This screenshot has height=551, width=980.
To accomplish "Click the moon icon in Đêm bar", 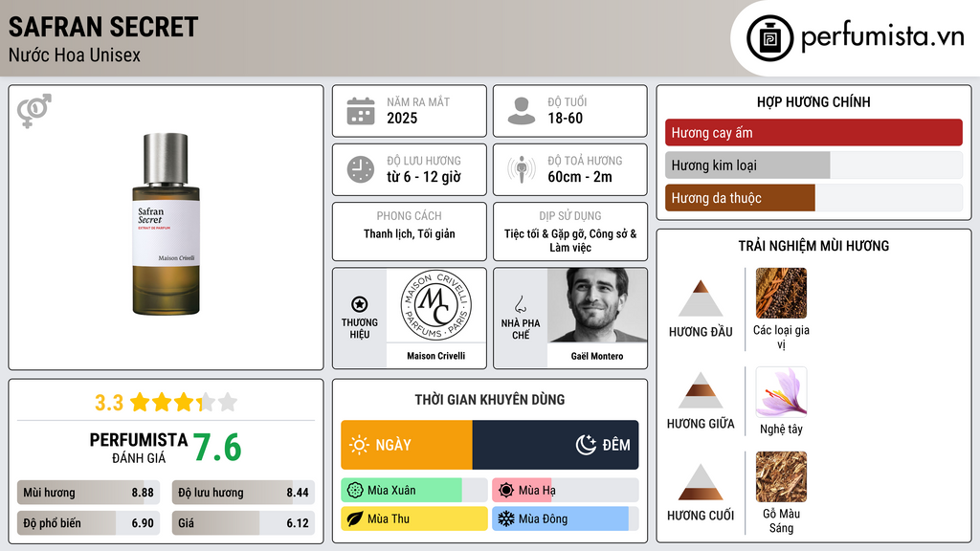I will click(586, 445).
